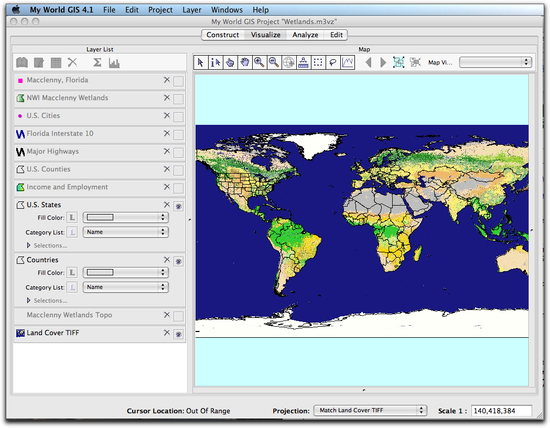The height and width of the screenshot is (428, 550).
Task: Open the histogram chart icon
Action: click(114, 63)
